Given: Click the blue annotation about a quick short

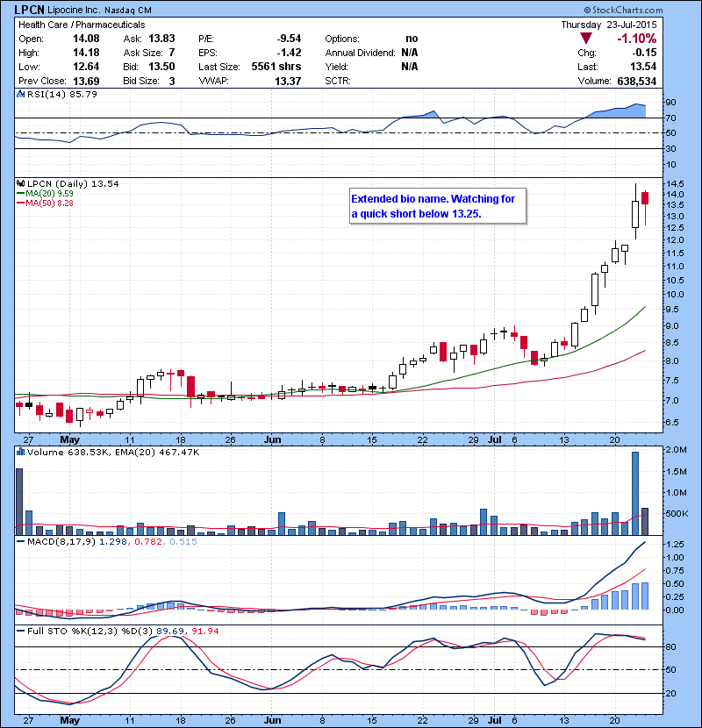Looking at the screenshot, I should [438, 206].
